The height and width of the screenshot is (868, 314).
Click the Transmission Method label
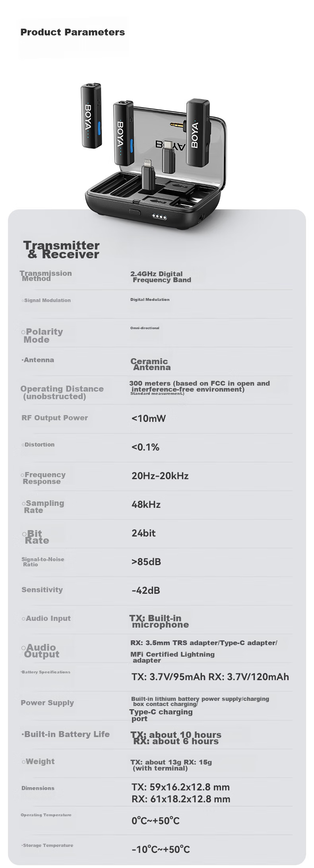(46, 275)
